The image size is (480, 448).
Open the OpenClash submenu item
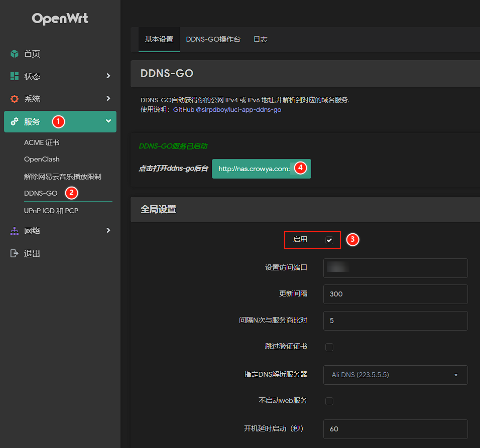(42, 160)
